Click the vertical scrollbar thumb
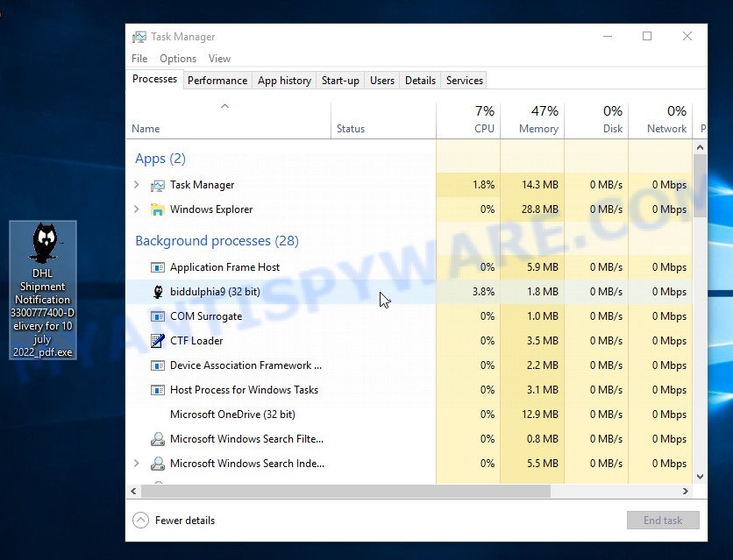The height and width of the screenshot is (560, 733). 700,186
